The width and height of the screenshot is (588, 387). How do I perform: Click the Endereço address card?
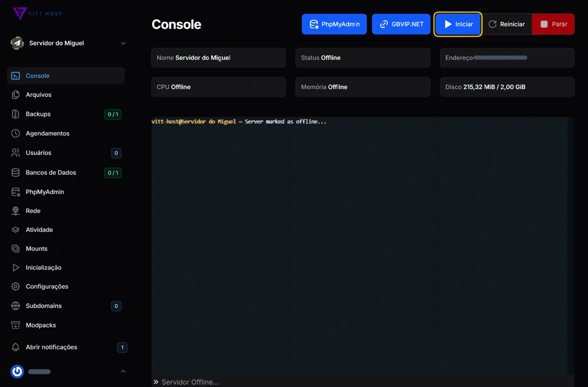(x=507, y=58)
